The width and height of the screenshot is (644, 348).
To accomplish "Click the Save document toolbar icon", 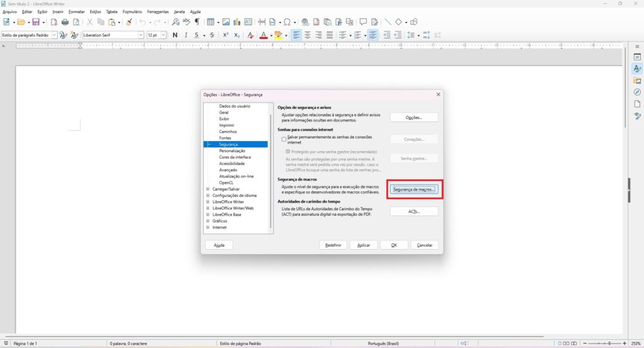I will coord(36,22).
